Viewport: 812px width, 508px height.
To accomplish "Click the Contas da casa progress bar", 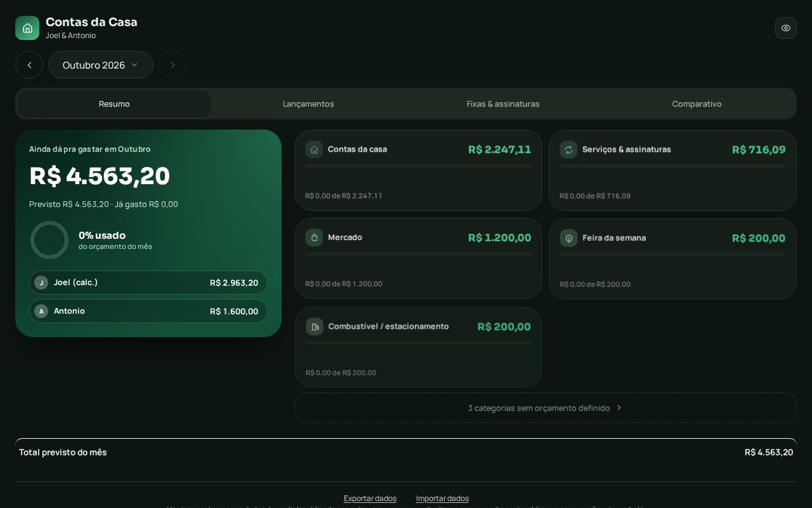I will point(418,166).
